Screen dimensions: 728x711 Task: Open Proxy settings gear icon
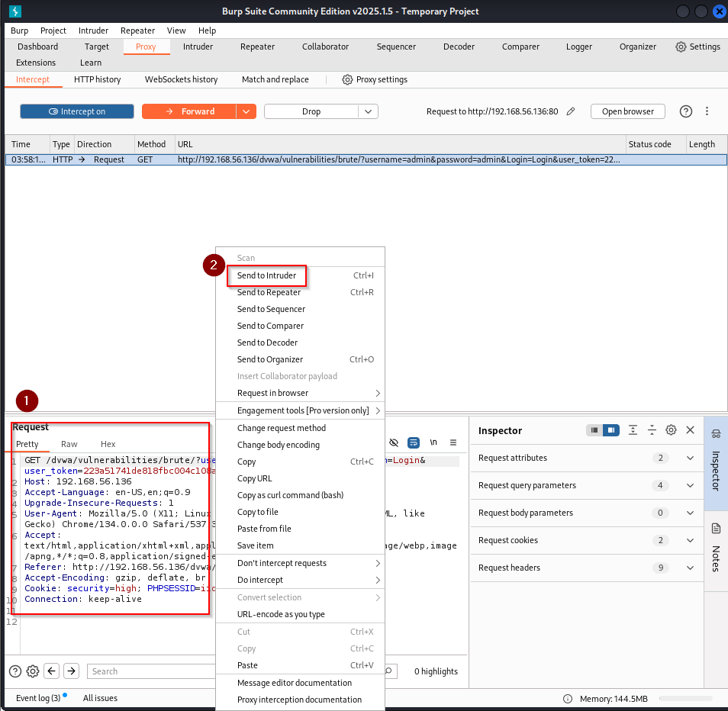347,79
